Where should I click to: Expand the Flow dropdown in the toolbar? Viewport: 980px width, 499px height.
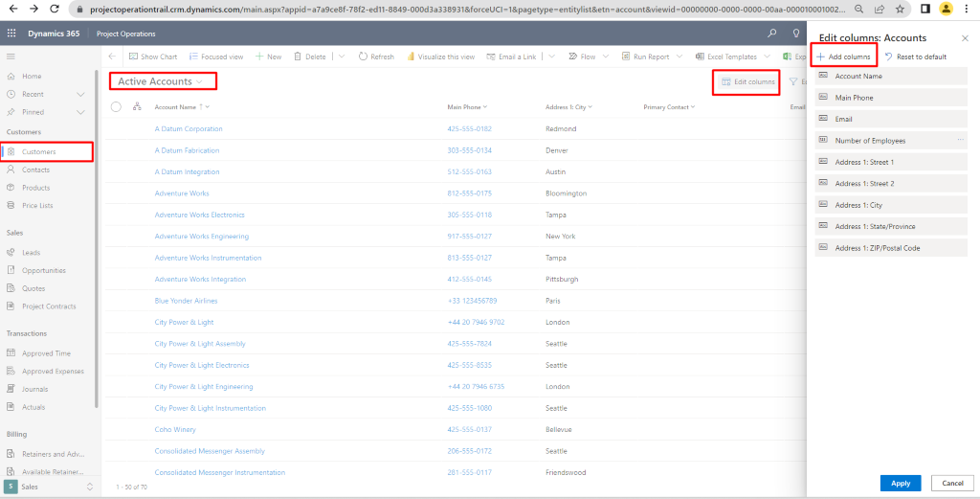(608, 57)
